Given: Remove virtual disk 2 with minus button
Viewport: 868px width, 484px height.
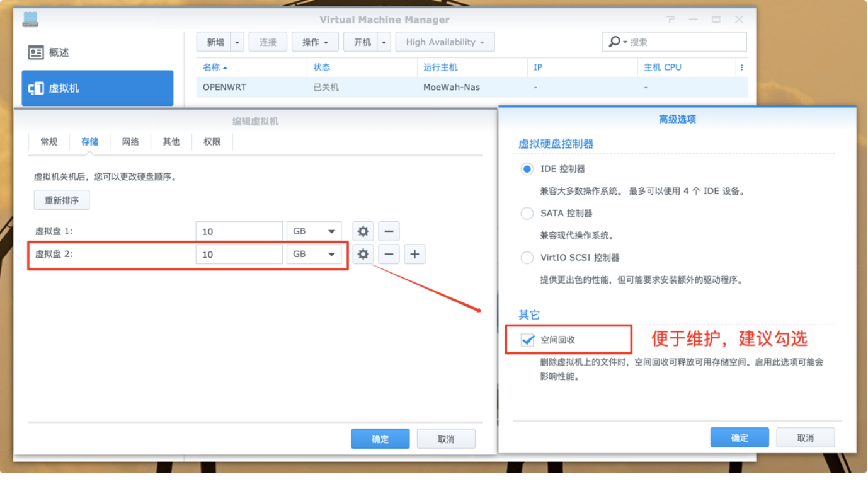Looking at the screenshot, I should 389,254.
